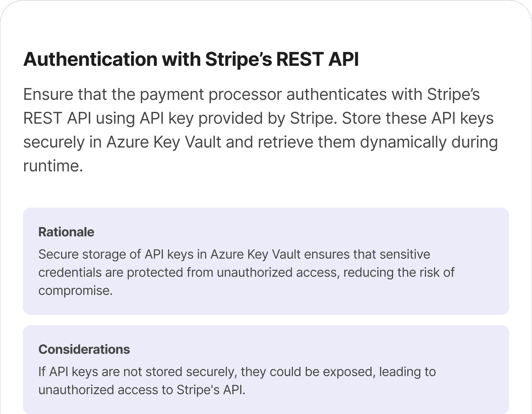
Task: Click "Azure Key Vault" in the Rationale text
Action: point(256,254)
